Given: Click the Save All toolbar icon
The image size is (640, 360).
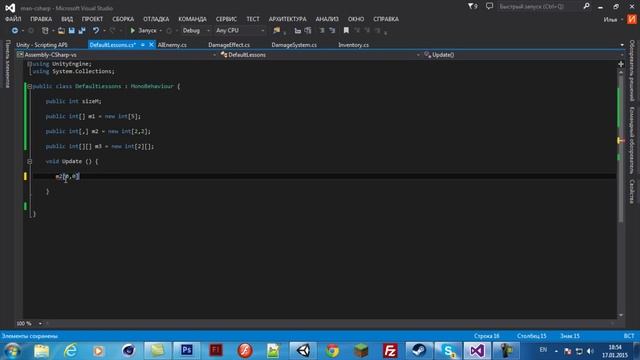Looking at the screenshot, I should pyautogui.click(x=82, y=31).
